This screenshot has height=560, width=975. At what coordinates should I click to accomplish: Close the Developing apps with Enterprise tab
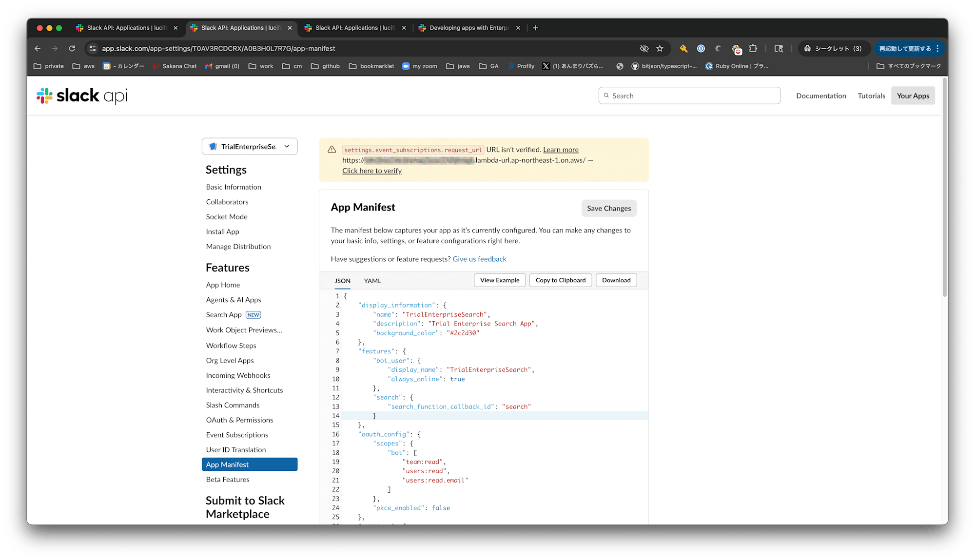tap(518, 28)
